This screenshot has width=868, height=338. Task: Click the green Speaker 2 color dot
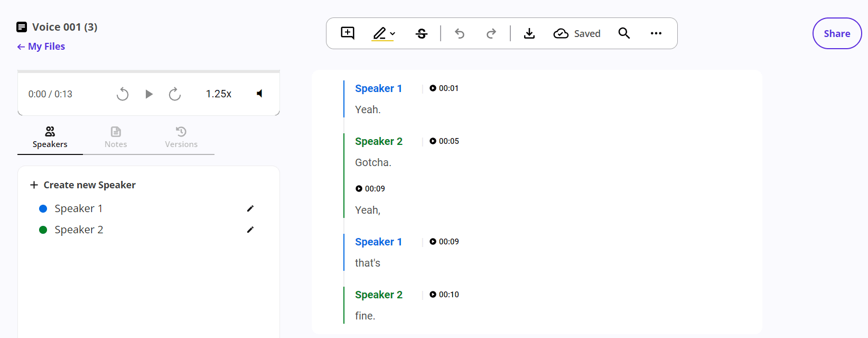[43, 230]
